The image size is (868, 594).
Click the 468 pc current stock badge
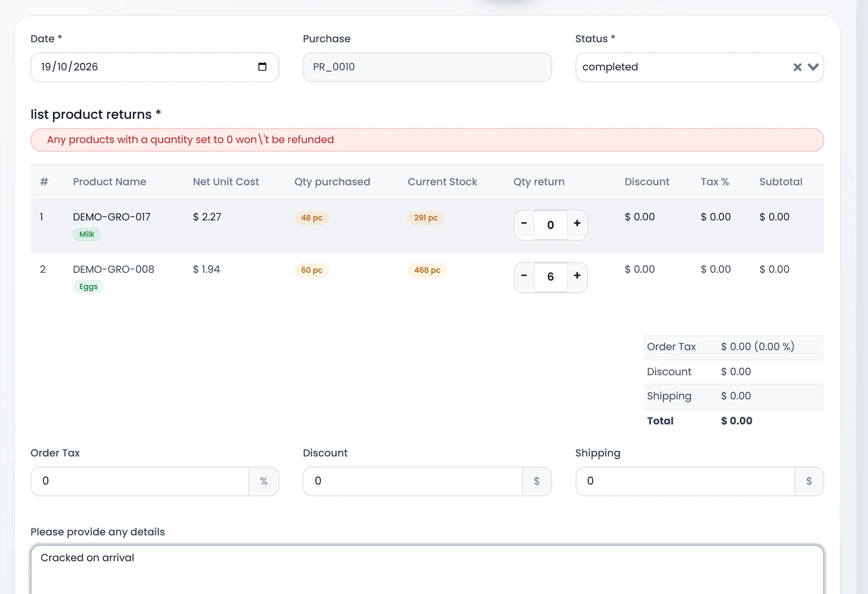pyautogui.click(x=427, y=270)
